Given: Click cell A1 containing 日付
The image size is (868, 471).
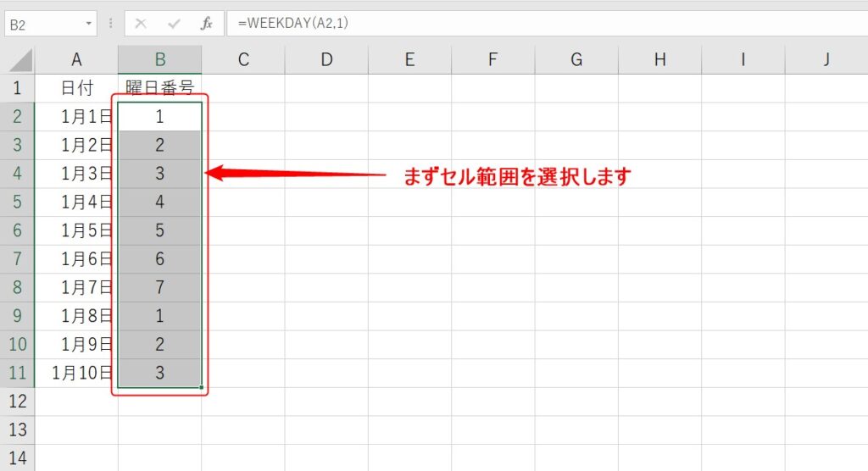Looking at the screenshot, I should (x=76, y=88).
